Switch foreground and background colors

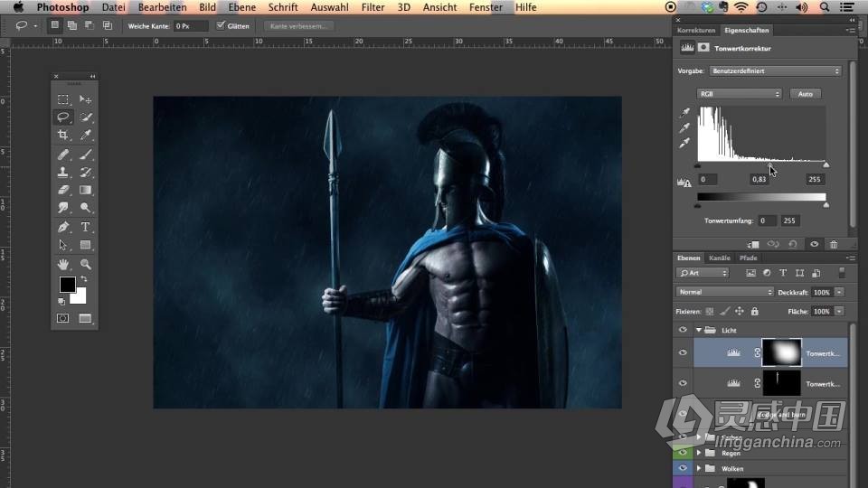coord(84,279)
